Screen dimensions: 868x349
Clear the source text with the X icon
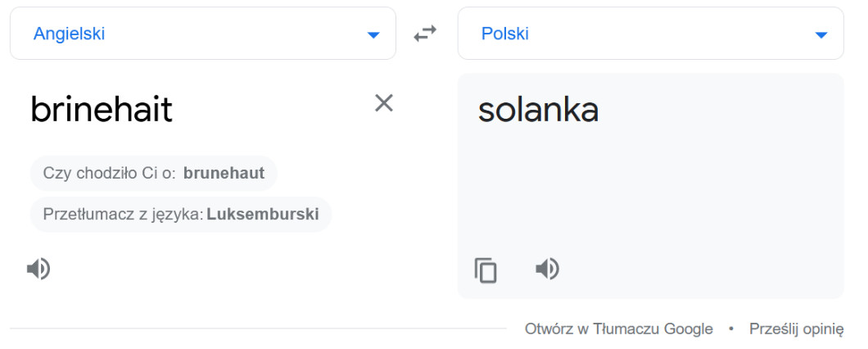point(384,103)
